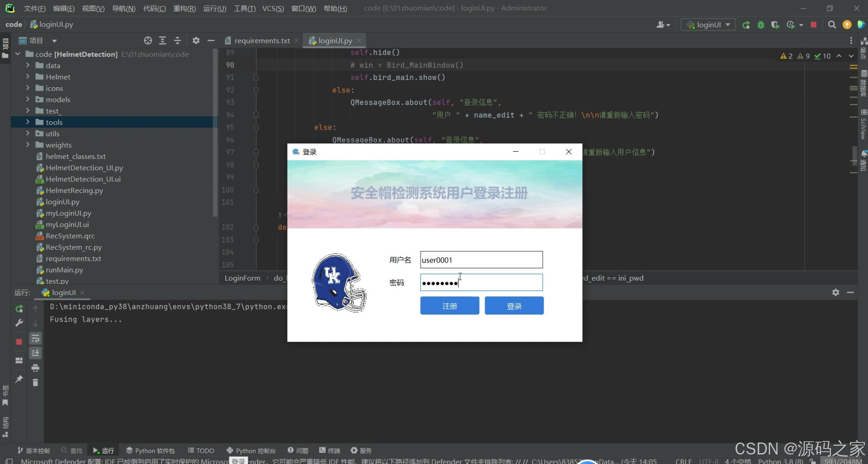Switch to the requirements.txt editor tab
The height and width of the screenshot is (464, 868).
tap(262, 40)
